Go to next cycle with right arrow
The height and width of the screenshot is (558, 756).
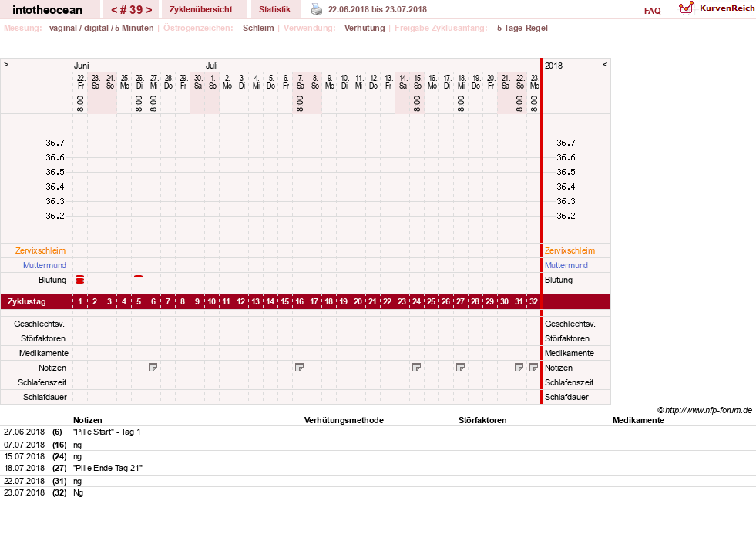click(149, 10)
